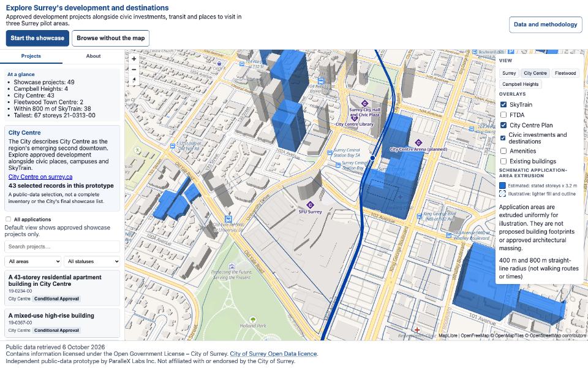This screenshot has width=588, height=368.
Task: Click the shopping bag icon near Circle K
Action: 219,63
